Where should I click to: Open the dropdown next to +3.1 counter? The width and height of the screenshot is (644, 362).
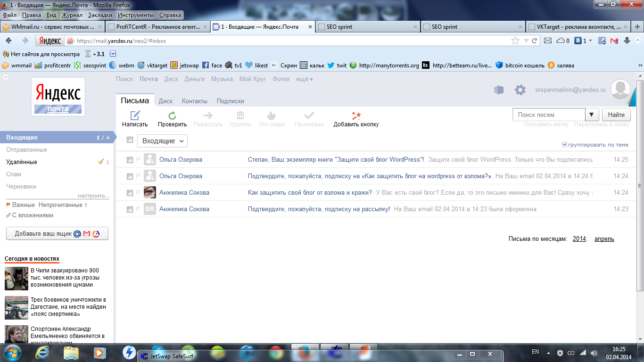(113, 54)
